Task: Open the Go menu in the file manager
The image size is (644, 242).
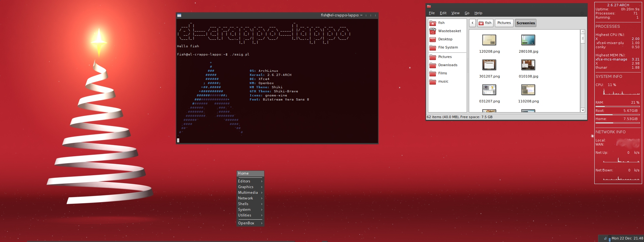Action: pos(467,13)
